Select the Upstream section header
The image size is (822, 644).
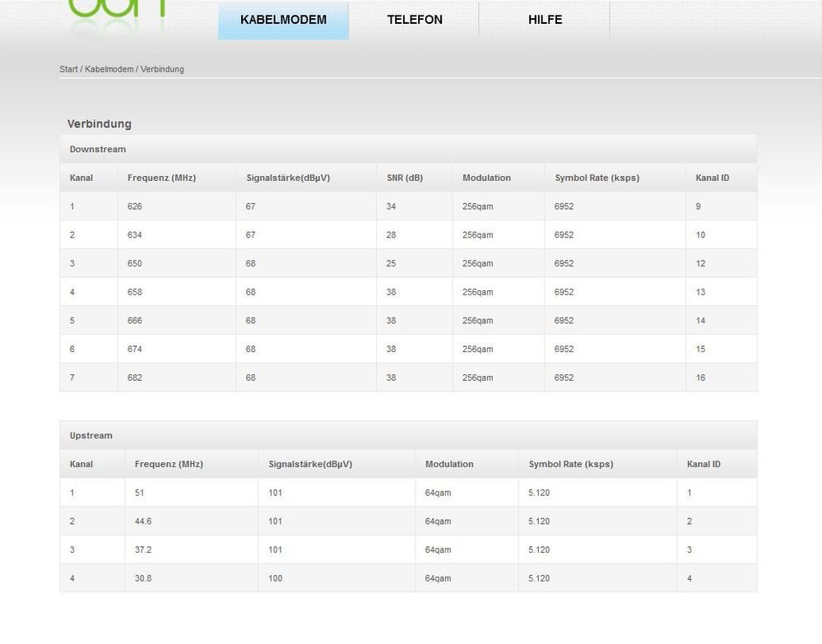pyautogui.click(x=408, y=435)
